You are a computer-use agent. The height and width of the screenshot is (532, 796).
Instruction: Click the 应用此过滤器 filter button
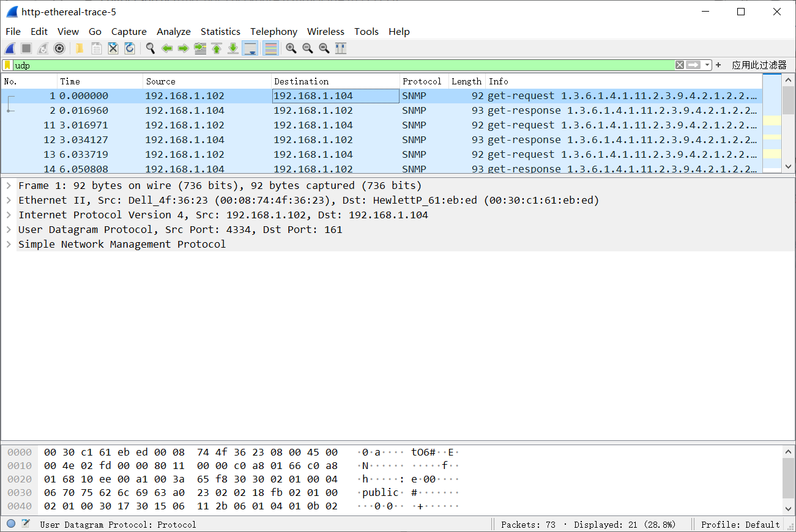click(x=759, y=65)
